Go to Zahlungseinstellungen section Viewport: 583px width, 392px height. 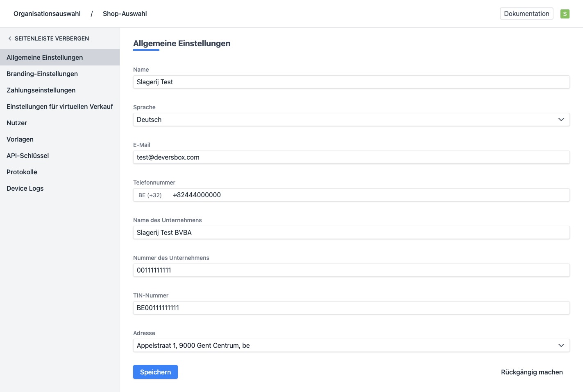41,90
